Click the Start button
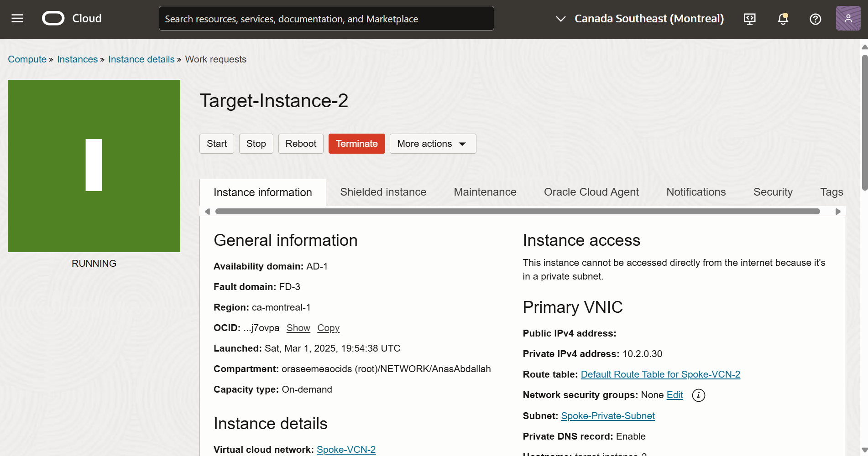Viewport: 868px width, 456px height. coord(217,144)
